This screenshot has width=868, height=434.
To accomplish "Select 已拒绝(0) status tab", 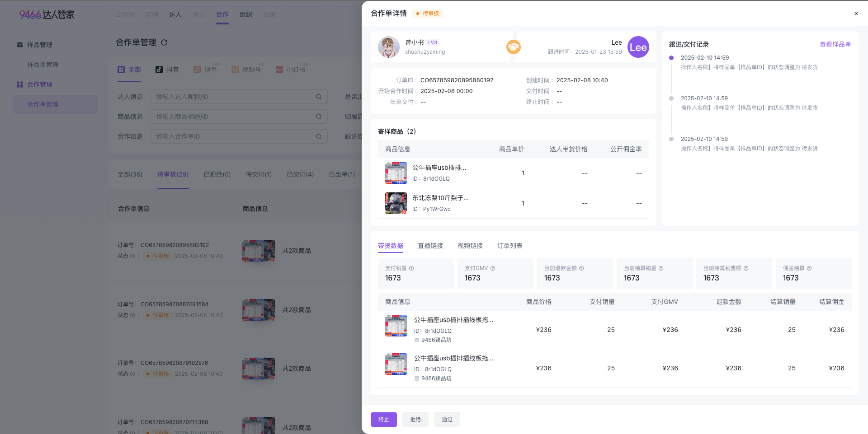I will click(x=217, y=174).
